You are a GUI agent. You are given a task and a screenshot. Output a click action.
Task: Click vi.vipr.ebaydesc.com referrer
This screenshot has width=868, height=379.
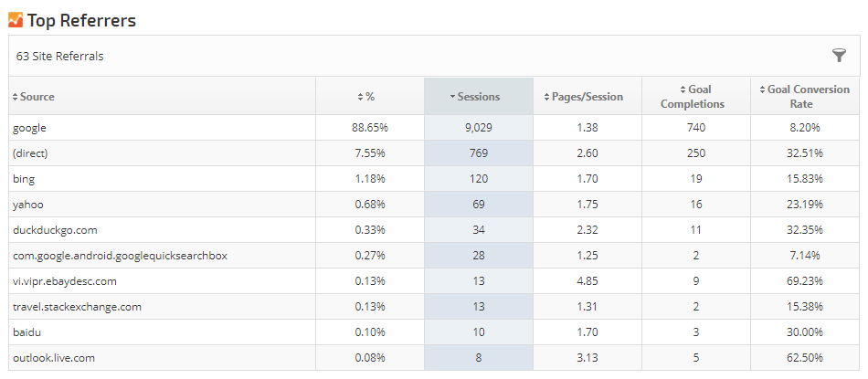tap(65, 281)
